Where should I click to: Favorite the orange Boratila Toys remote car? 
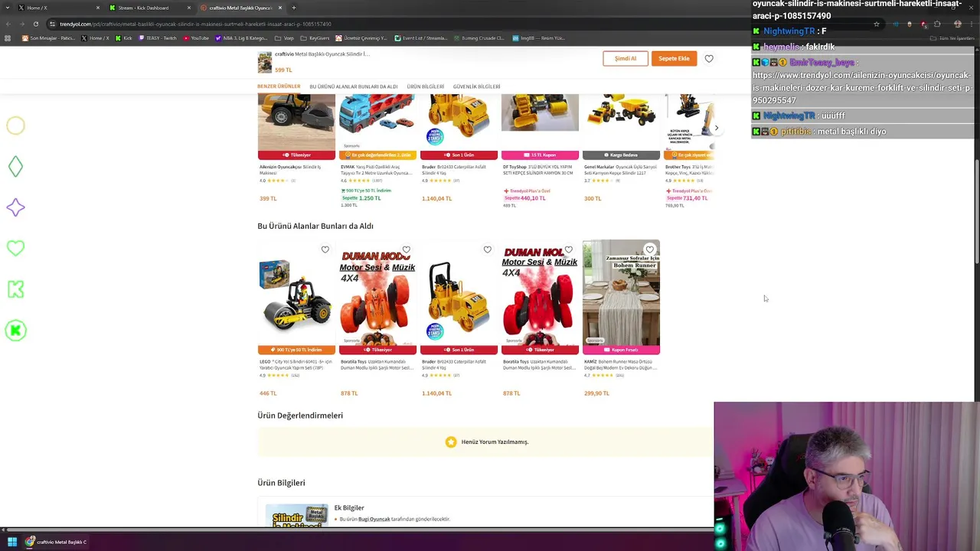coord(407,249)
